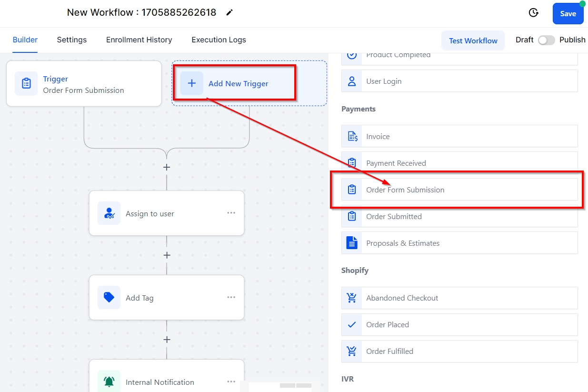The height and width of the screenshot is (392, 588).
Task: Open Assign to user options menu
Action: pyautogui.click(x=231, y=213)
